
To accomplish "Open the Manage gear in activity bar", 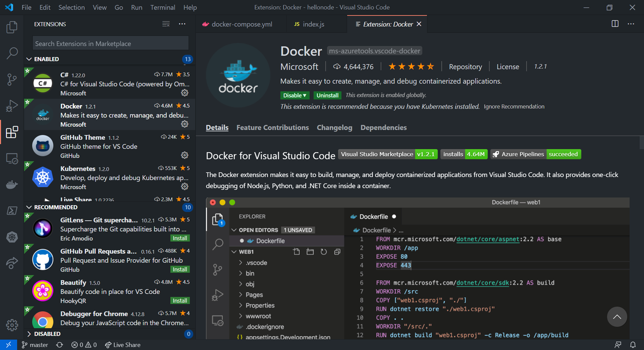I will click(x=12, y=325).
